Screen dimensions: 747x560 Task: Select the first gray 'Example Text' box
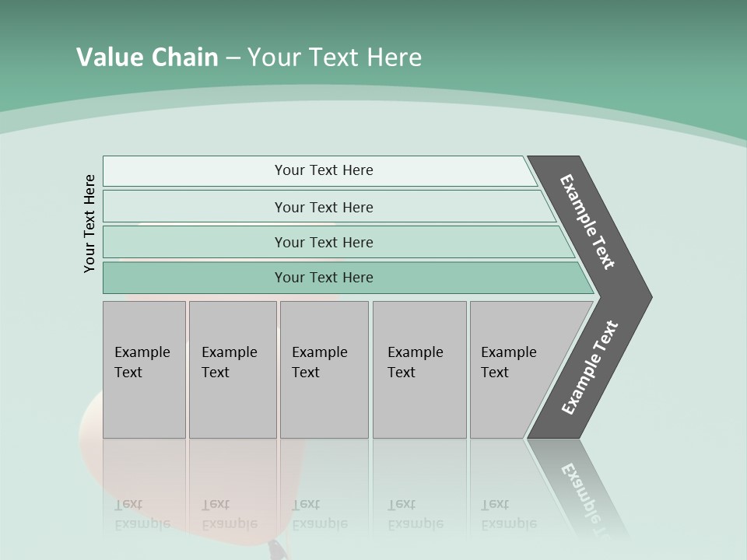[143, 368]
